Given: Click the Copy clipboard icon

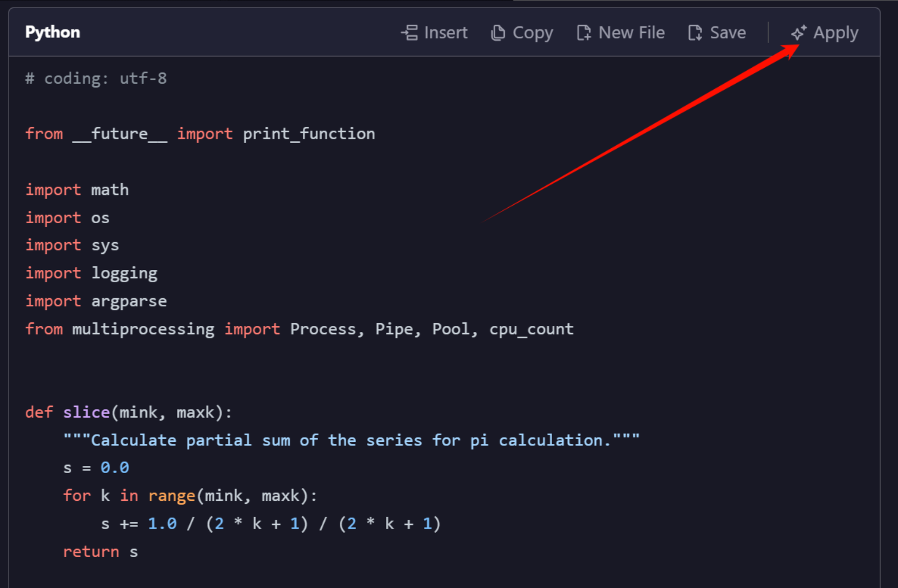Looking at the screenshot, I should click(497, 33).
